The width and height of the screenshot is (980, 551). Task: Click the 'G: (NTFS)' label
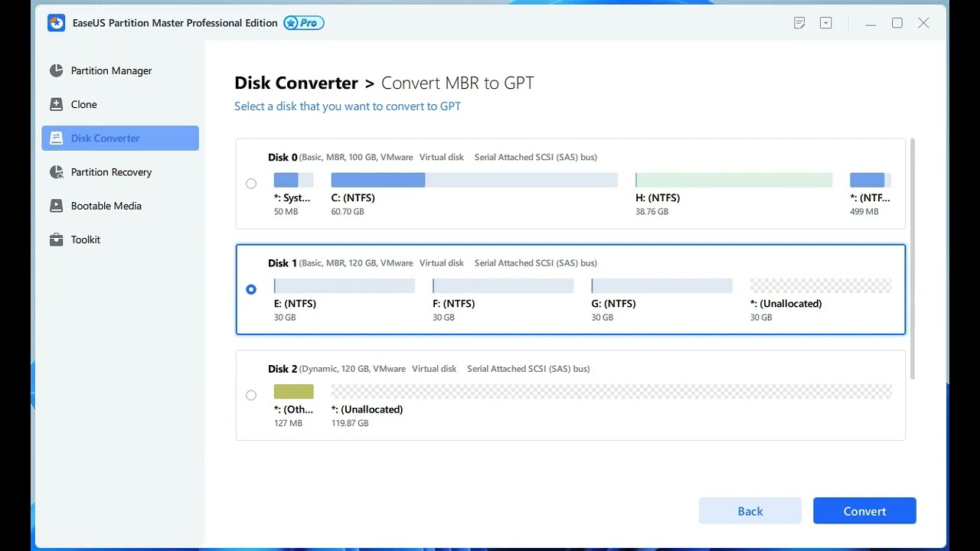coord(614,303)
